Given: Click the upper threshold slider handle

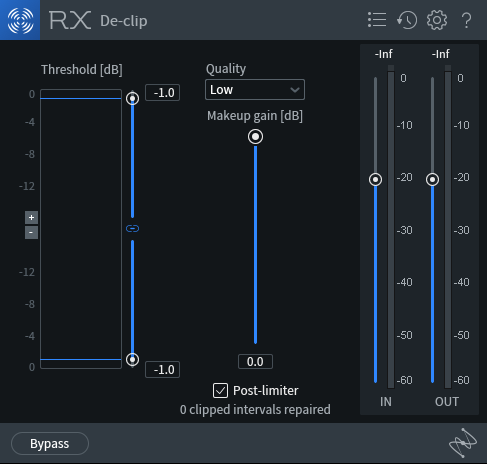Looking at the screenshot, I should [132, 98].
